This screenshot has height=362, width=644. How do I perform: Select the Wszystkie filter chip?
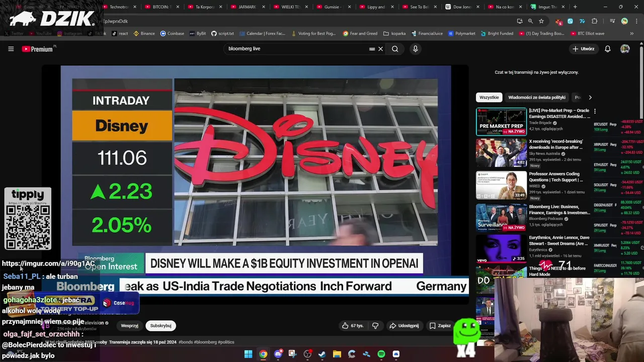tap(489, 98)
